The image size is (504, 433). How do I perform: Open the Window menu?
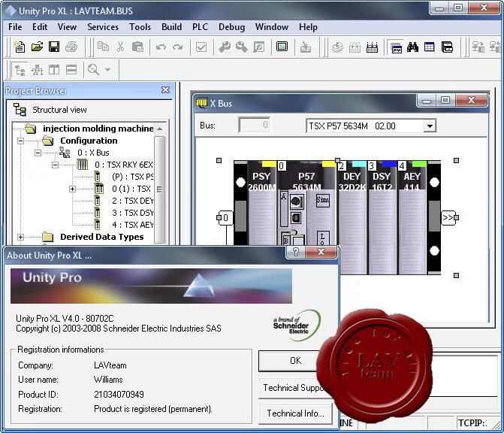272,27
